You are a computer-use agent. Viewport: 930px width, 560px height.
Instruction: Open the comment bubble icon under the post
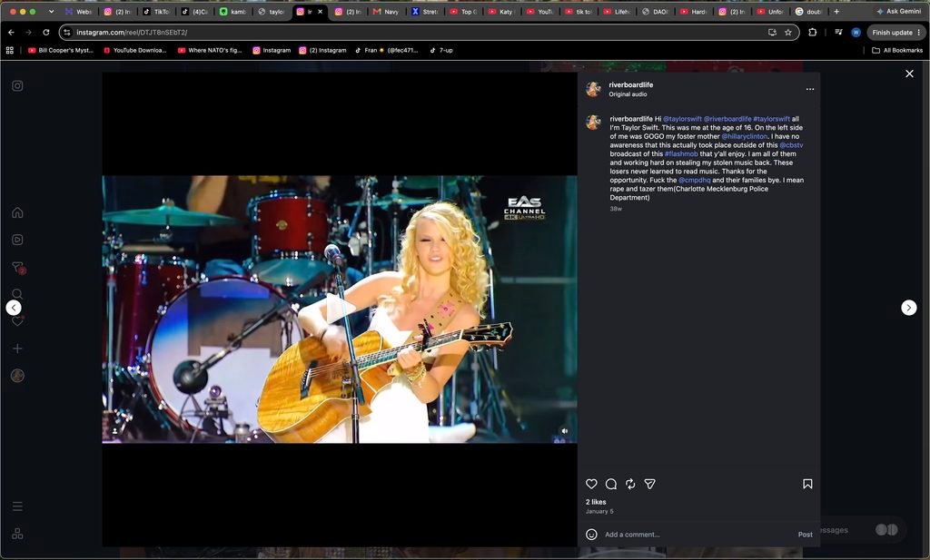[611, 484]
